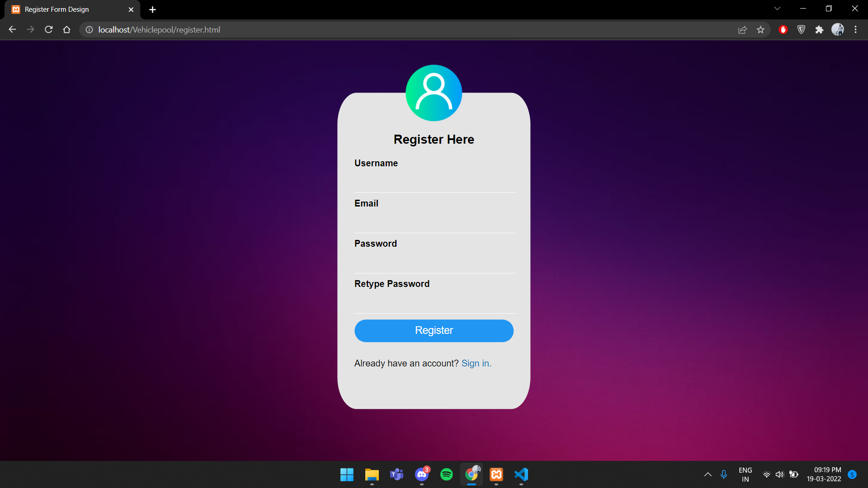Reload the page with refresh icon
The image size is (868, 488).
pos(49,30)
